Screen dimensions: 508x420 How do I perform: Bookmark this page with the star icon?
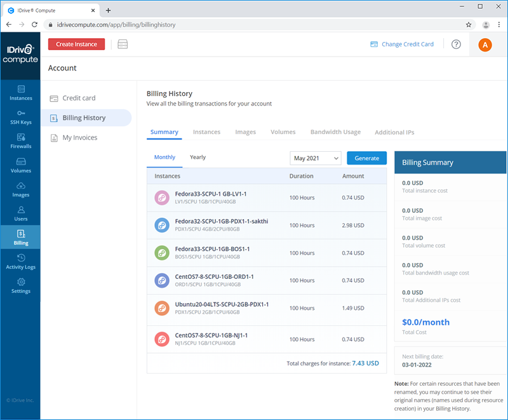(x=469, y=25)
